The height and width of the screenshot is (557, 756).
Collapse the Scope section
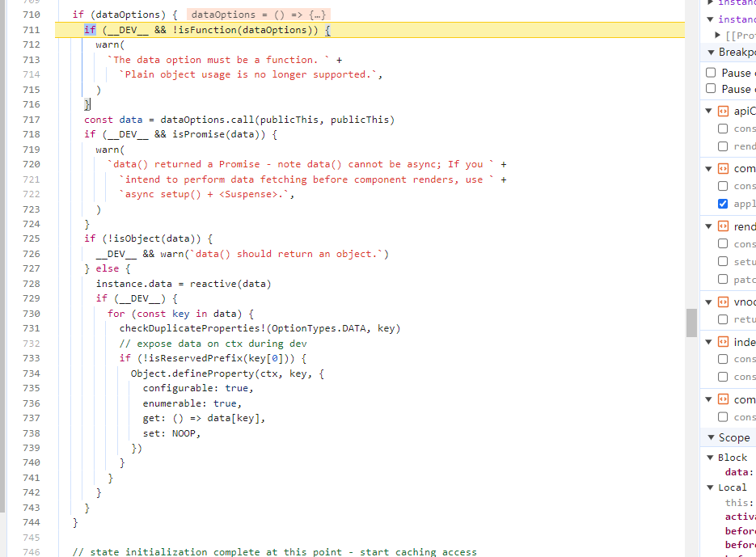711,437
